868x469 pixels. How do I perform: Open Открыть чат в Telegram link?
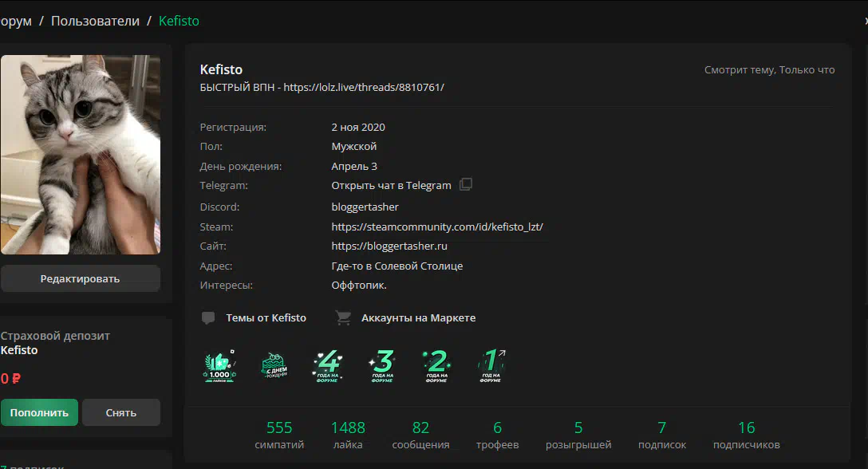(x=392, y=186)
